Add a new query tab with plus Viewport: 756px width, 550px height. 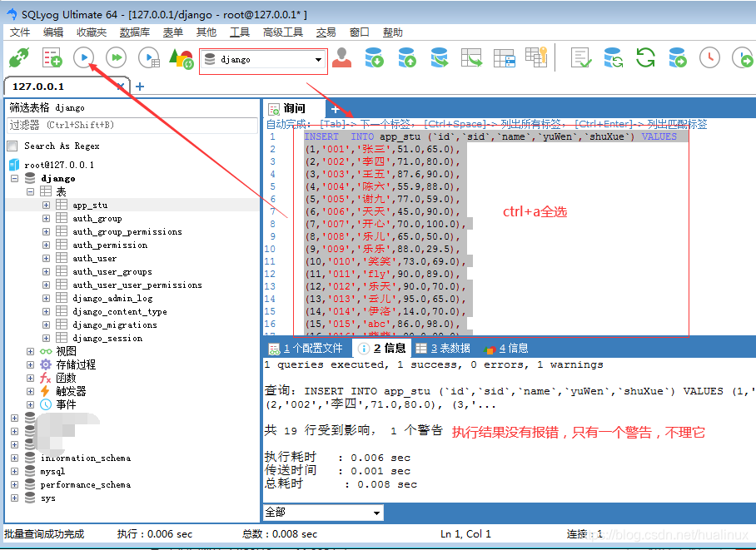(335, 109)
